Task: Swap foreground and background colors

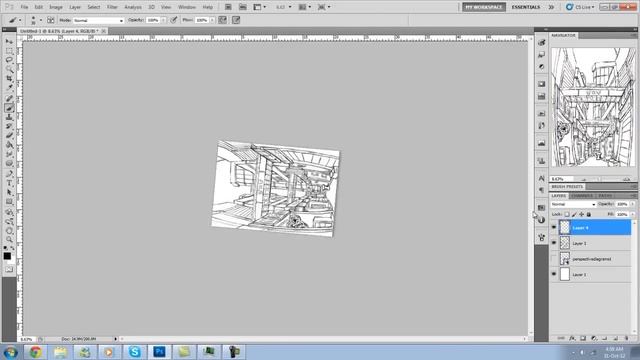Action: pos(12,248)
